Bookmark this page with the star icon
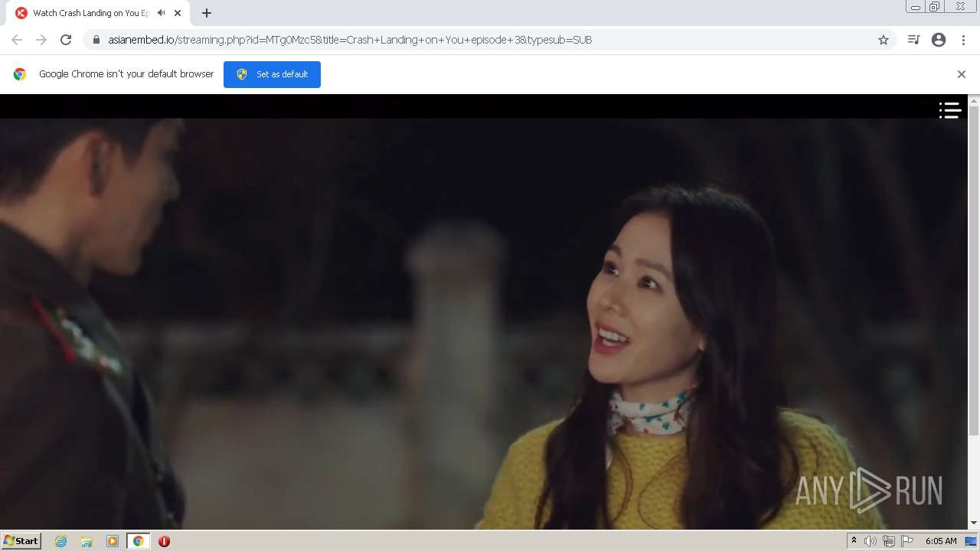 click(884, 40)
